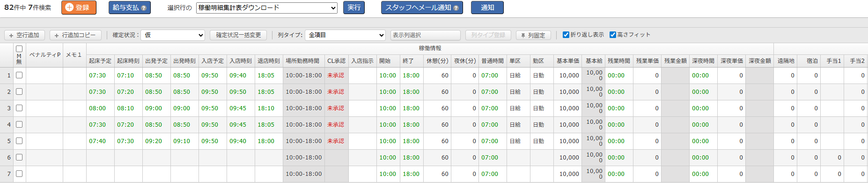
Task: Click the 列固定 pin column button
Action: pos(533,35)
